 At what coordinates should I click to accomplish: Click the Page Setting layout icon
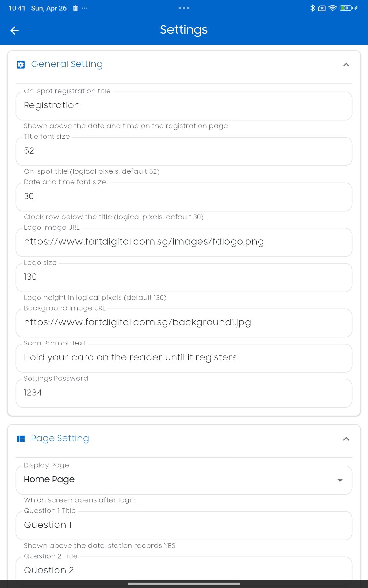coord(21,439)
